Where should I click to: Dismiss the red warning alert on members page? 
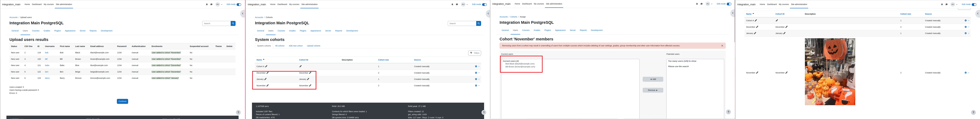(x=722, y=46)
